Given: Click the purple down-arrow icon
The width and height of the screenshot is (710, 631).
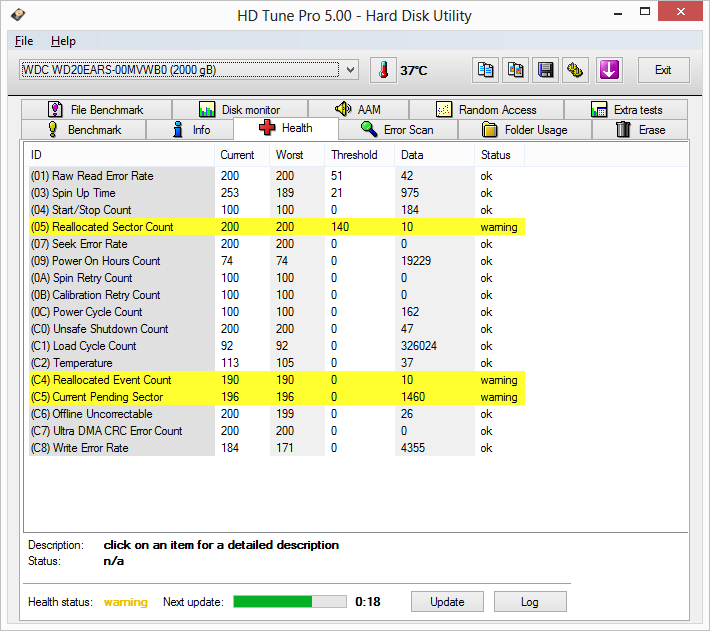Looking at the screenshot, I should pos(609,70).
